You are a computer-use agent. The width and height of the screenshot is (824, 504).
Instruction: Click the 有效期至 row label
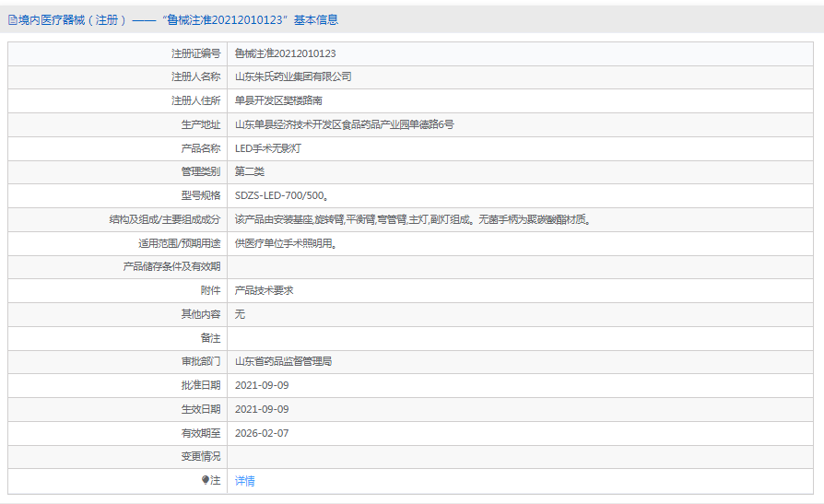tap(201, 433)
